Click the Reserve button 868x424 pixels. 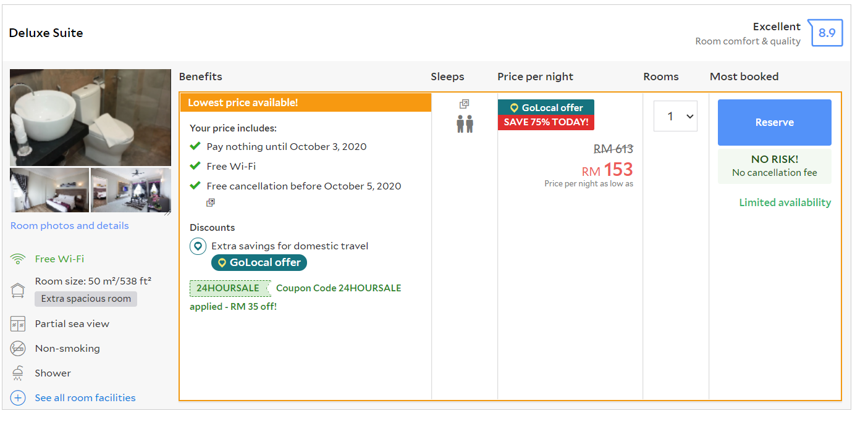pos(774,122)
